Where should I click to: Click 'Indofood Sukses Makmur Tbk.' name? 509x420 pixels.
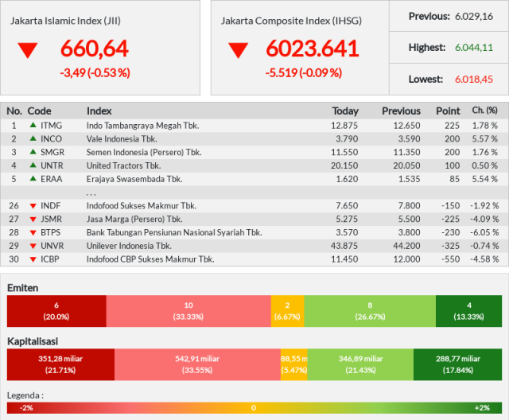coord(142,206)
